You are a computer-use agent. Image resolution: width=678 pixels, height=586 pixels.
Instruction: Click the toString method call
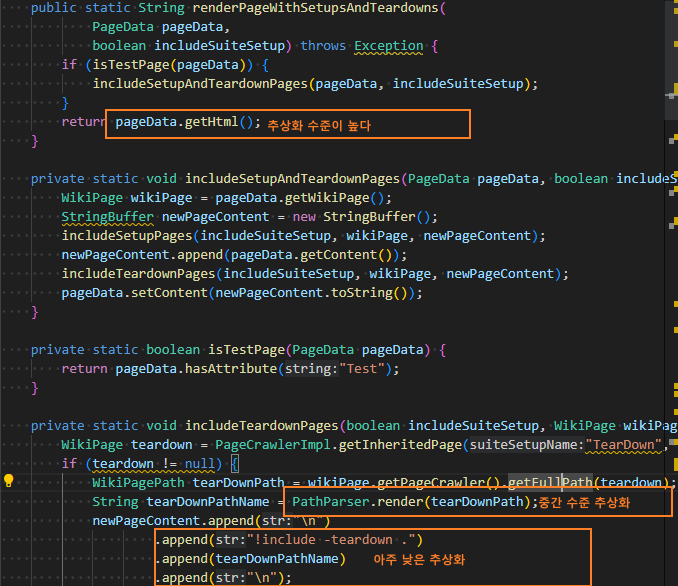pos(362,293)
